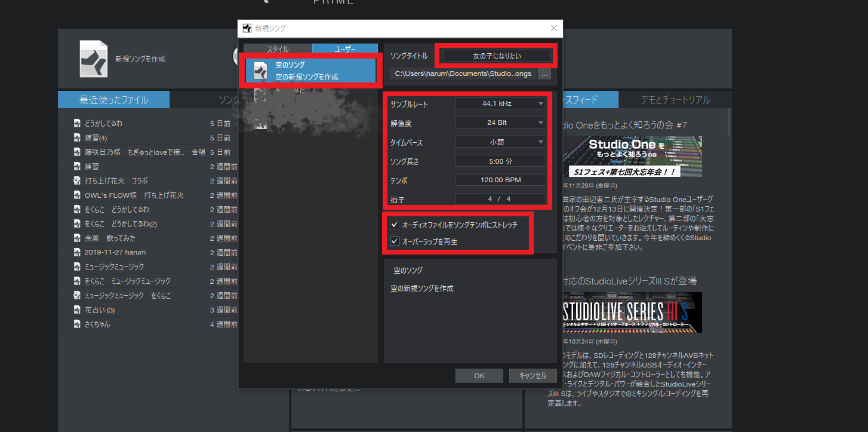Open the デモとチュートリアル tab
Viewport: 868px width, 432px height.
pos(675,100)
